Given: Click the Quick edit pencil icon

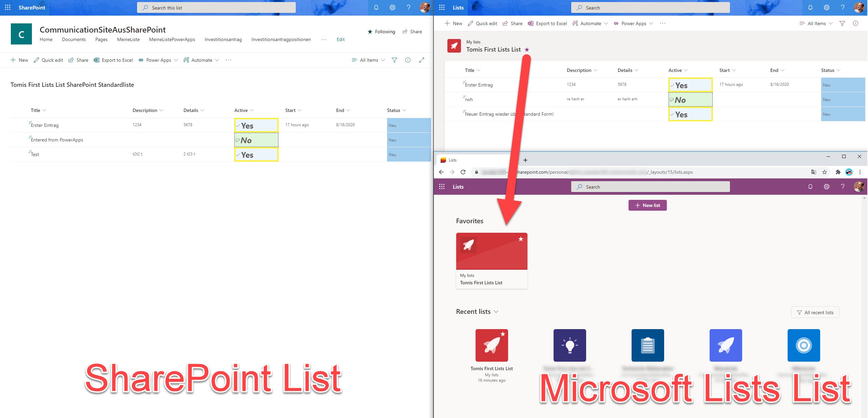Looking at the screenshot, I should 36,60.
